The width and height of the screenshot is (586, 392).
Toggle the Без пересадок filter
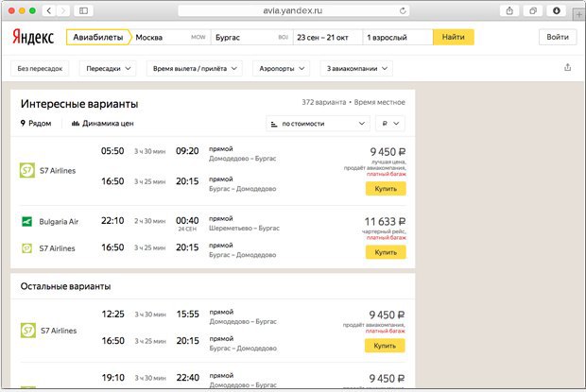[40, 69]
